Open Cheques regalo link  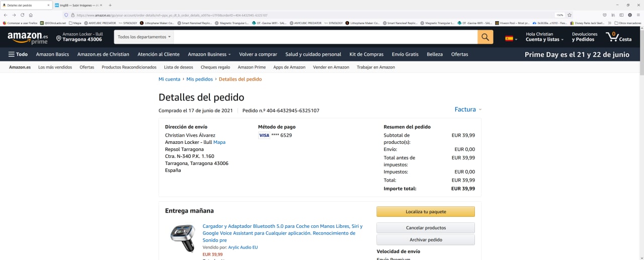click(215, 67)
